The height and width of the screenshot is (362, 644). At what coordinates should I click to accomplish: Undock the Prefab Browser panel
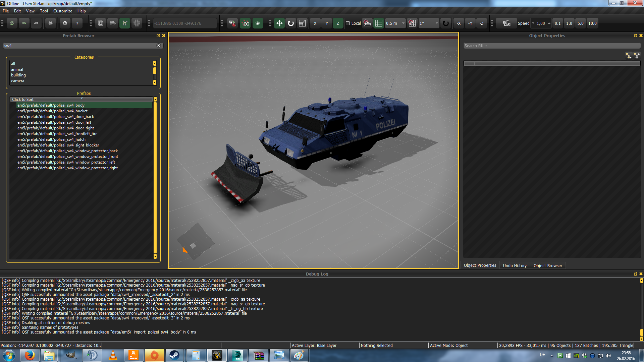158,36
